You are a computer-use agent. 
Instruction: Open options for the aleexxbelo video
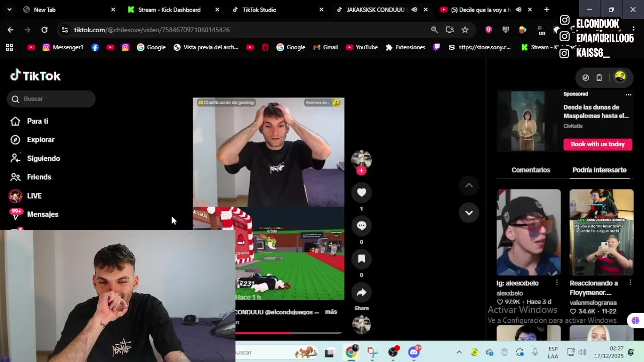click(x=556, y=283)
